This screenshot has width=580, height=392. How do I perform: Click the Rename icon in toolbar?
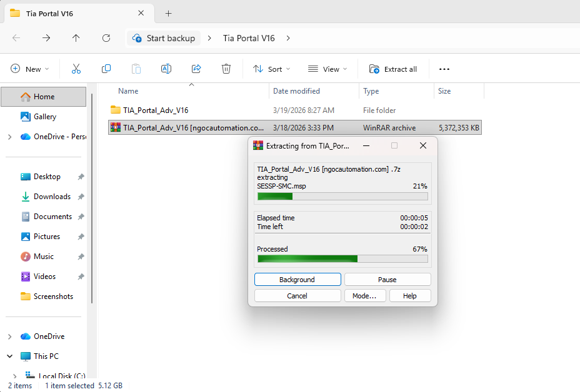point(166,69)
